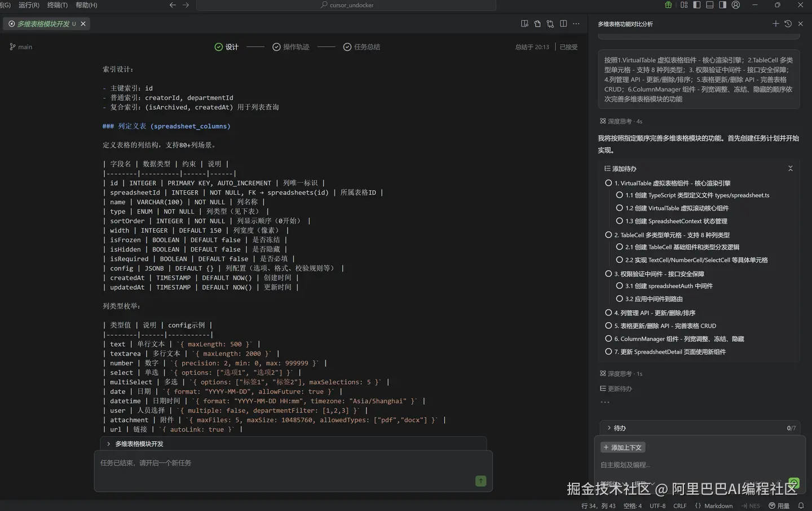Click the main branch indicator
This screenshot has width=812, height=511.
click(21, 47)
